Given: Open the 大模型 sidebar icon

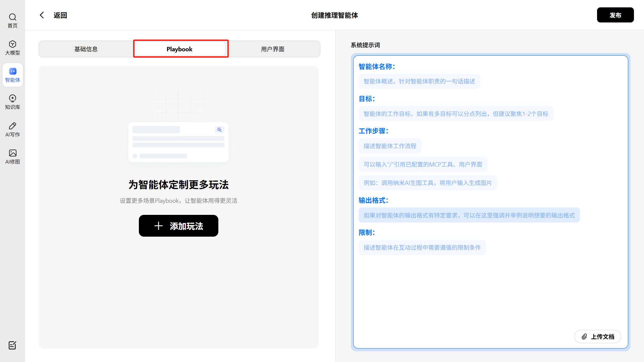Looking at the screenshot, I should pos(12,44).
